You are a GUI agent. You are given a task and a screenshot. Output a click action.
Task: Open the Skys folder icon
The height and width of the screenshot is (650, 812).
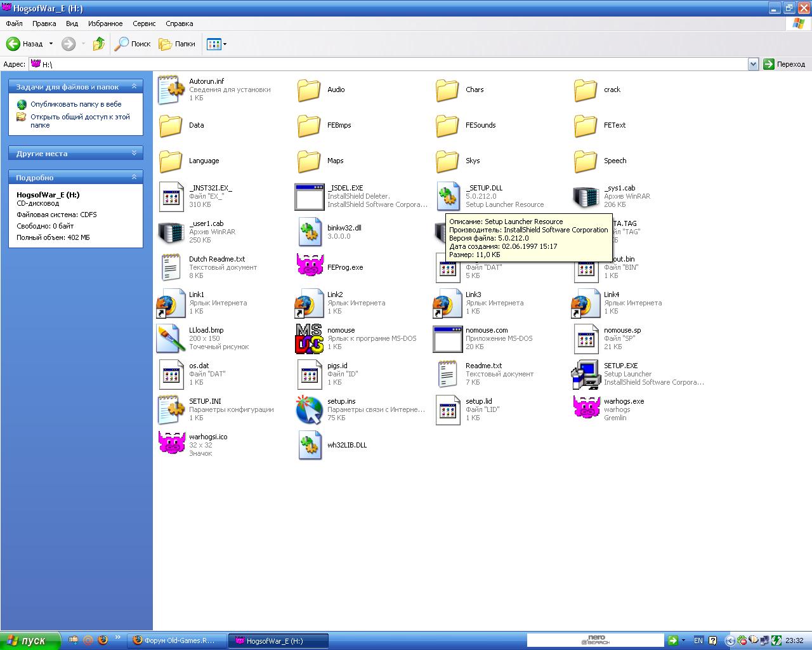click(447, 161)
